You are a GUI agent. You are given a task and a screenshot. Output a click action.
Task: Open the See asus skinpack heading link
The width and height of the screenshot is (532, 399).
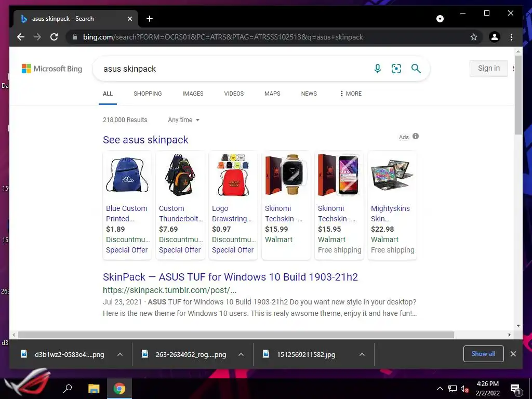(x=145, y=140)
